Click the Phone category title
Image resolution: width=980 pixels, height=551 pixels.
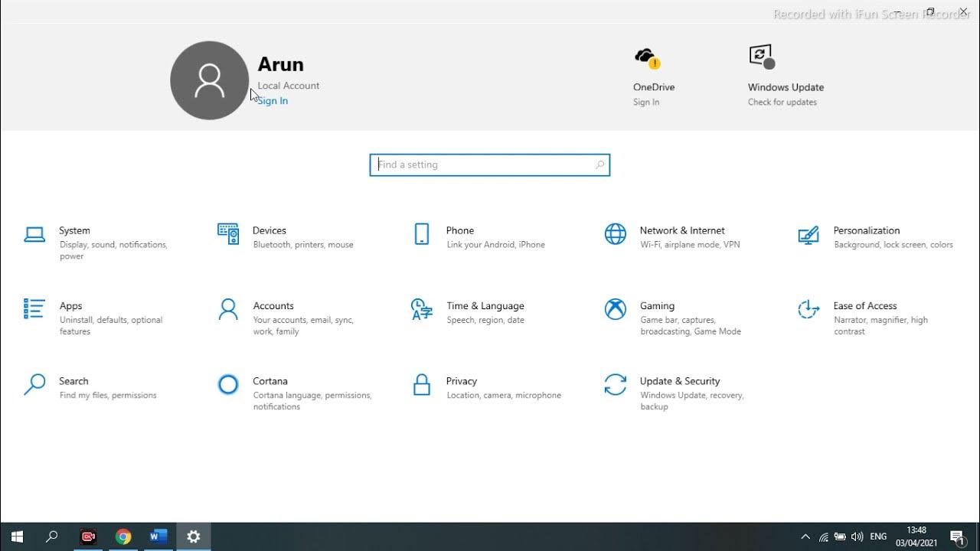click(460, 230)
